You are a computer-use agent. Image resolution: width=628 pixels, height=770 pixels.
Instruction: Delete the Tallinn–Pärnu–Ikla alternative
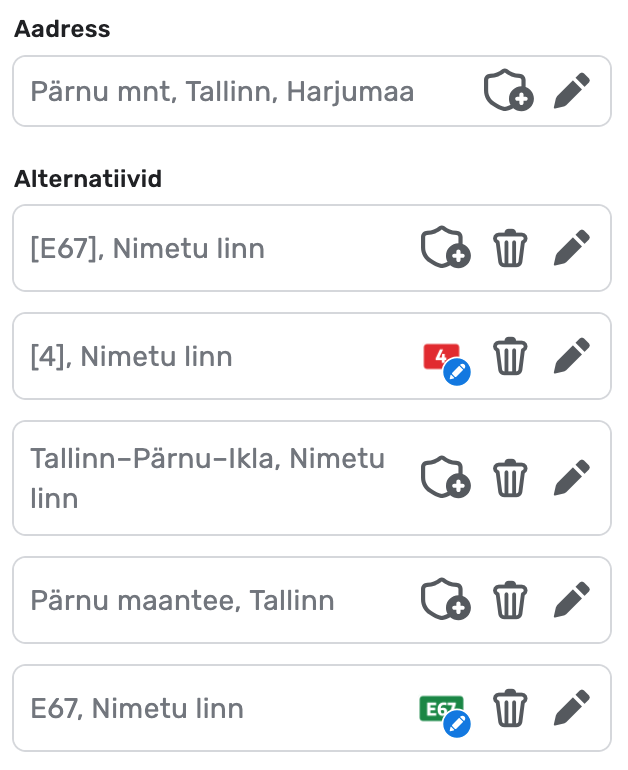[510, 478]
